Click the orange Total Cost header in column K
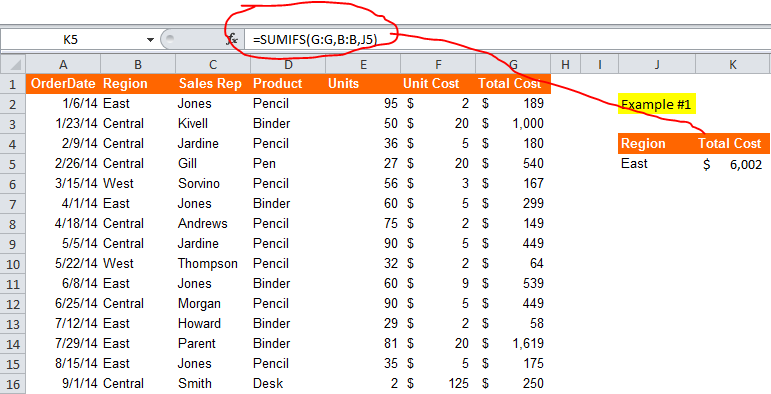771x394 pixels. click(733, 144)
